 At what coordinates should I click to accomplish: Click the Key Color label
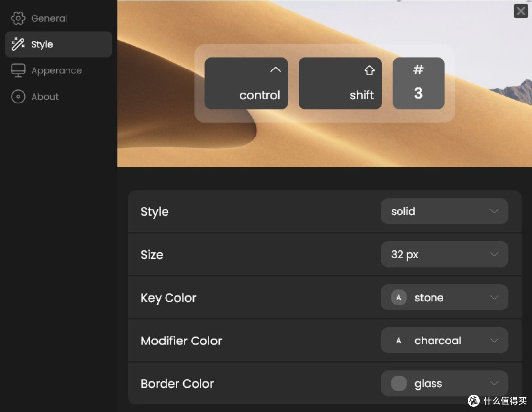click(x=168, y=298)
